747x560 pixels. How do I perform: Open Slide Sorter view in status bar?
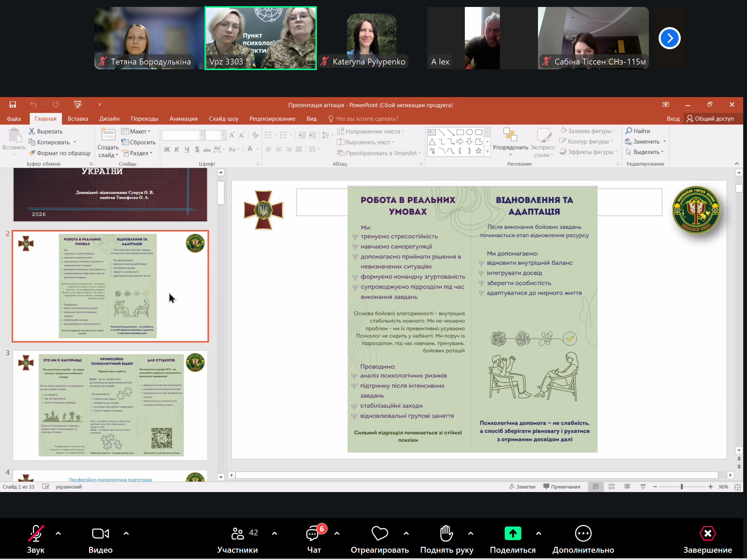point(611,487)
